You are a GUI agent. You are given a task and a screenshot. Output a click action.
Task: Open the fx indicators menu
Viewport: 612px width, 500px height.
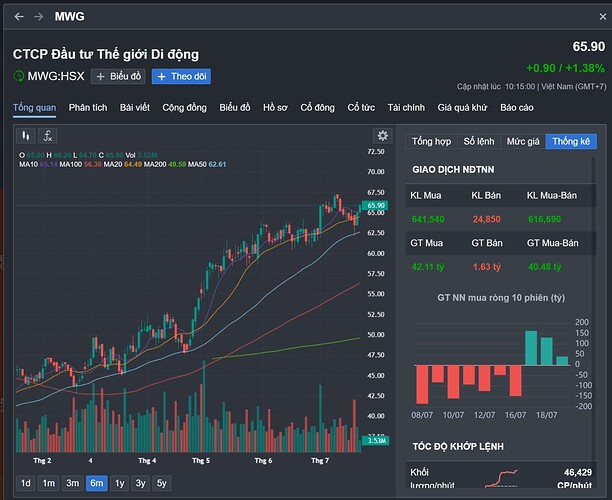tap(47, 135)
